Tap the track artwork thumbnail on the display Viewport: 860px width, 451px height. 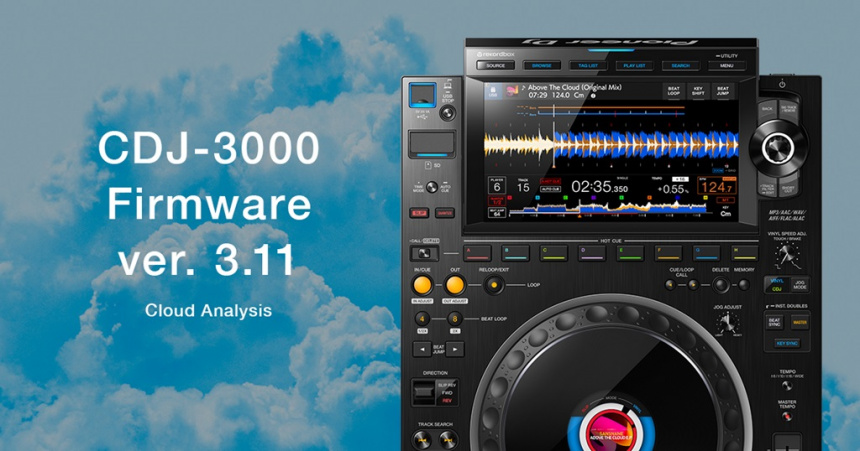pos(512,91)
